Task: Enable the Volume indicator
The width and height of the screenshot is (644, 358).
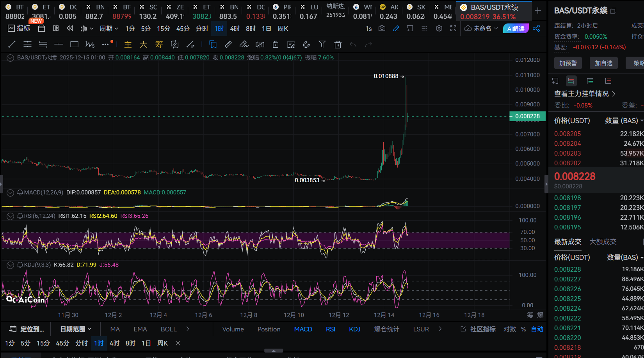Action: click(x=233, y=329)
